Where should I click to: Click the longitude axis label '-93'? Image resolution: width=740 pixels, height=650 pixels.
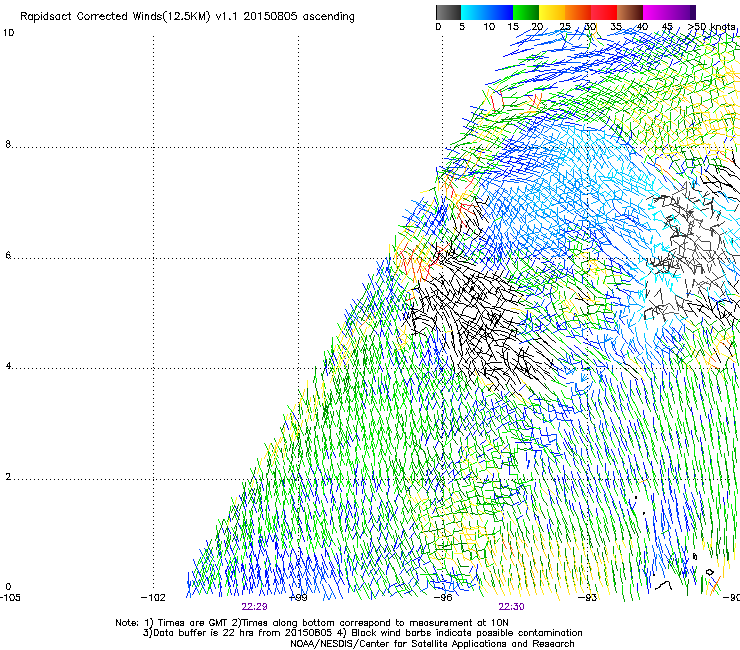(588, 598)
